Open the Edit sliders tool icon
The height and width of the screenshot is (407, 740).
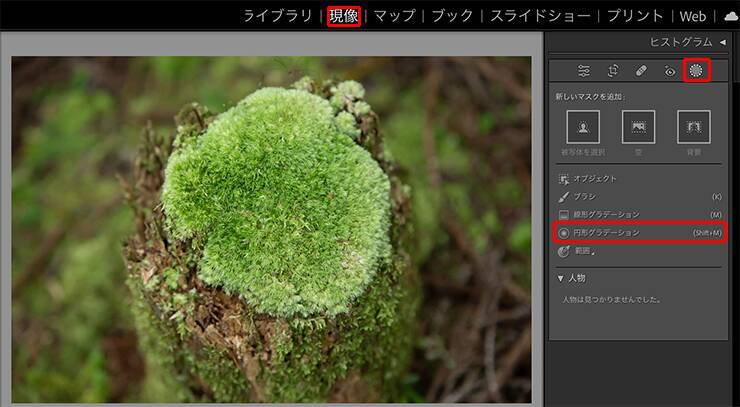click(x=584, y=71)
